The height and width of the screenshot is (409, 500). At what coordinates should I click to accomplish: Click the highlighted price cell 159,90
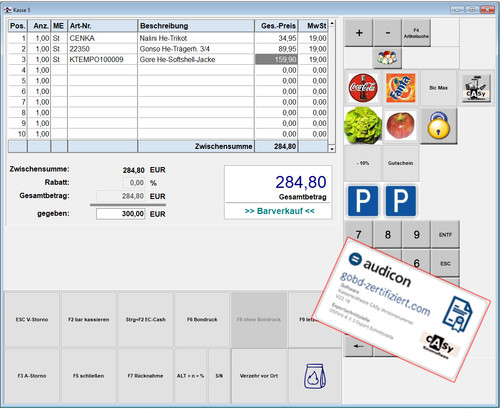pos(276,60)
